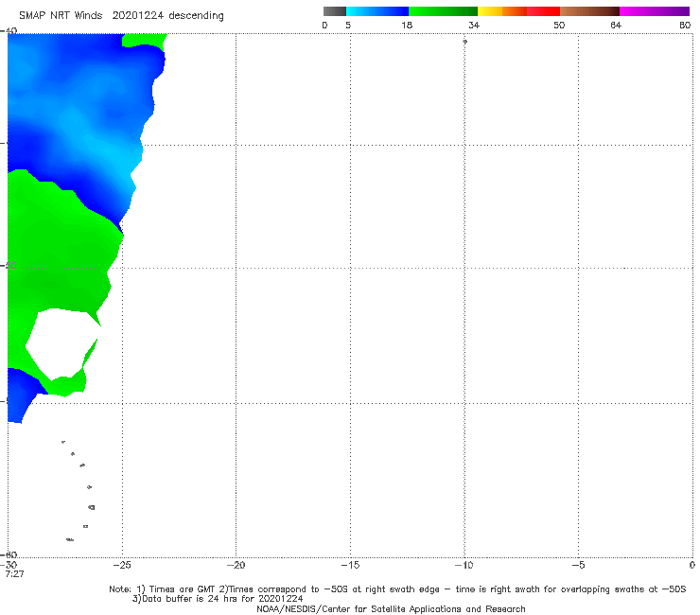Click the note line starting 'Note: 1) Times are GMT'

click(397, 589)
